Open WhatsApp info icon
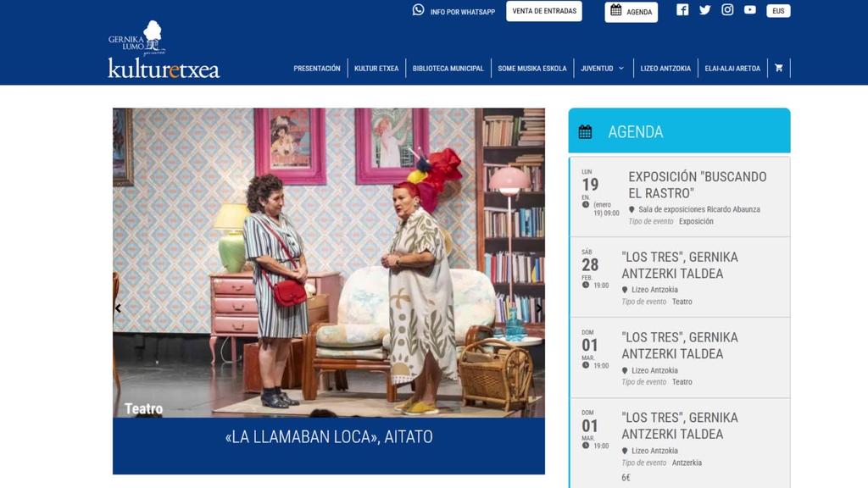Viewport: 868px width, 488px height. (418, 10)
